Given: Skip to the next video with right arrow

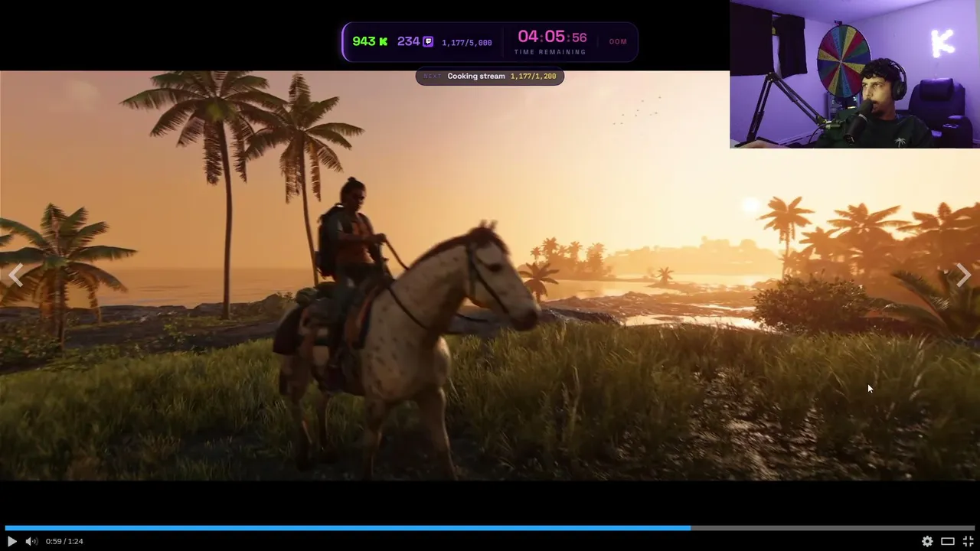Looking at the screenshot, I should (964, 275).
